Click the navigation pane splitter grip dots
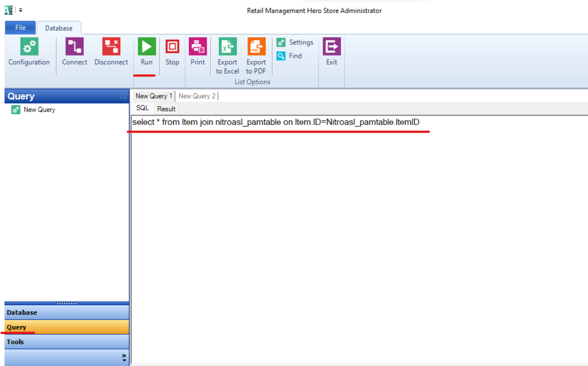588x366 pixels. point(67,303)
